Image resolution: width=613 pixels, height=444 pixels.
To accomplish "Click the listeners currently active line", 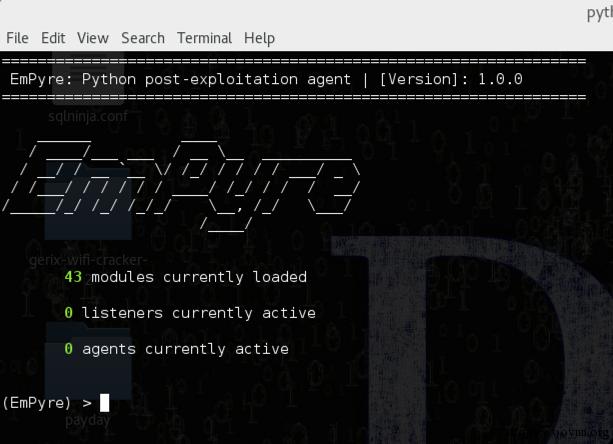I will [190, 313].
